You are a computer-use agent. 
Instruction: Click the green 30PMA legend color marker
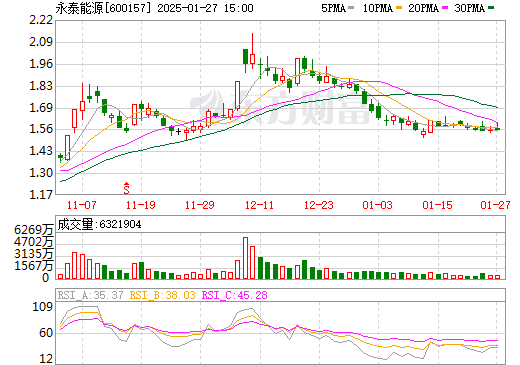(491, 8)
